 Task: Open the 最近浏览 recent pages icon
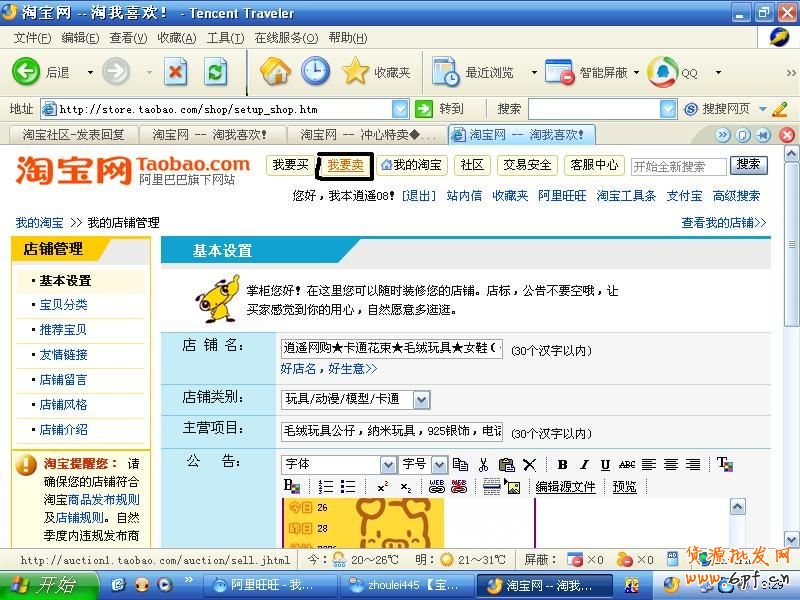click(x=445, y=71)
